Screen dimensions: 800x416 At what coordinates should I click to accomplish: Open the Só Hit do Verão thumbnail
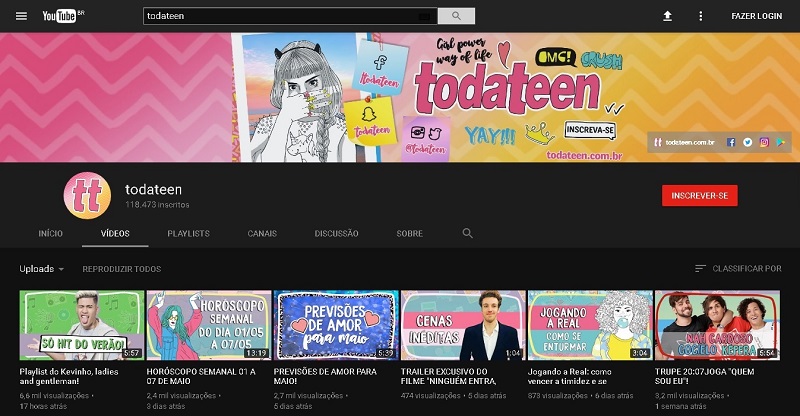pos(82,325)
